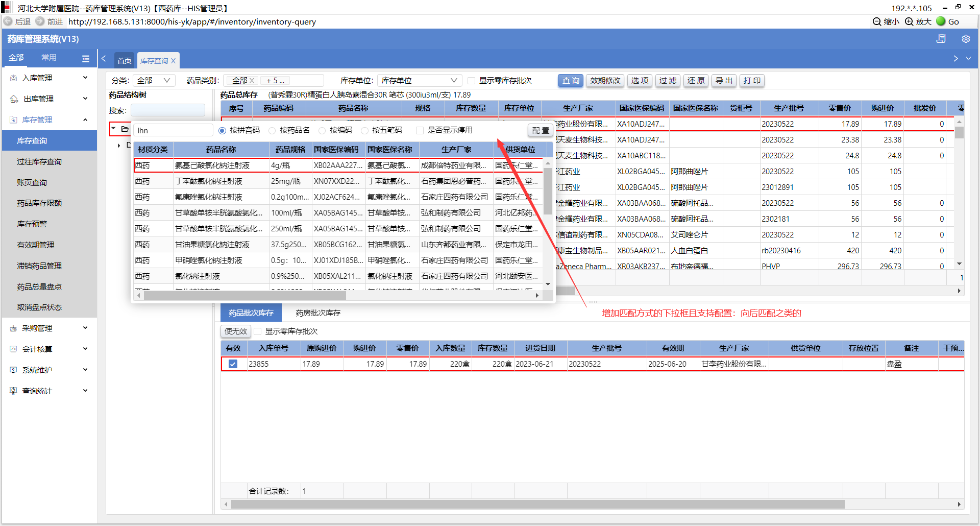Click the 导出 button
Screen dimensions: 980x526
point(724,81)
